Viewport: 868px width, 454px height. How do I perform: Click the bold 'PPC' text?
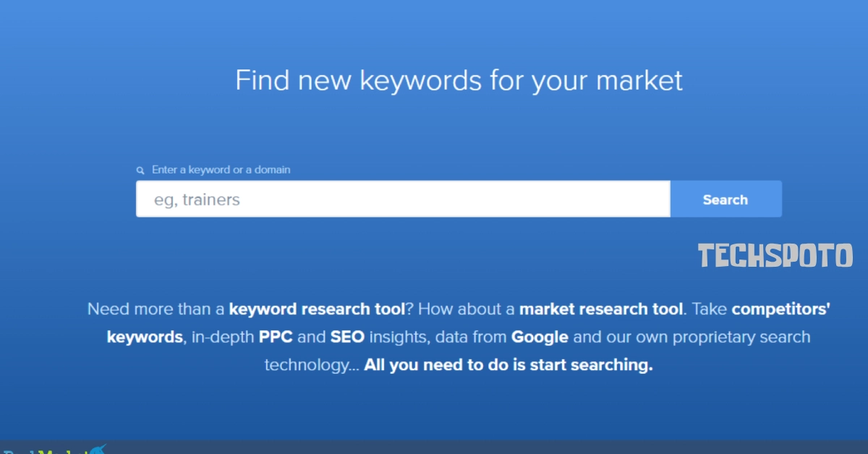coord(275,337)
